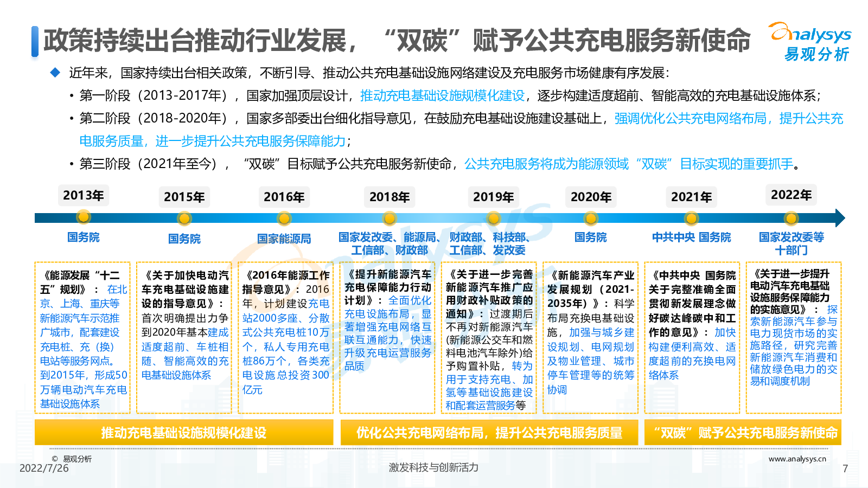868x488 pixels.
Task: Click the 《新能源汽车产业发展规划（2021-2035年）》 box
Action: [590, 338]
